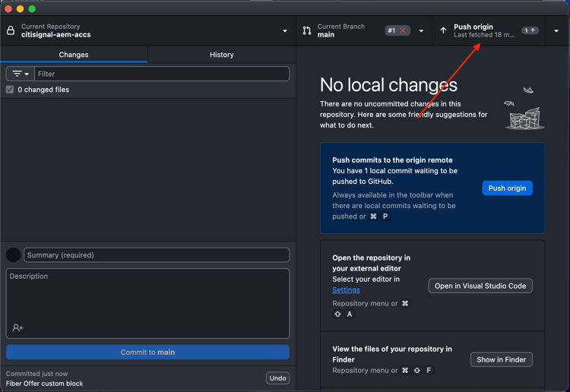Click Push origin in the toolbar
The image size is (570, 392).
[x=489, y=30]
